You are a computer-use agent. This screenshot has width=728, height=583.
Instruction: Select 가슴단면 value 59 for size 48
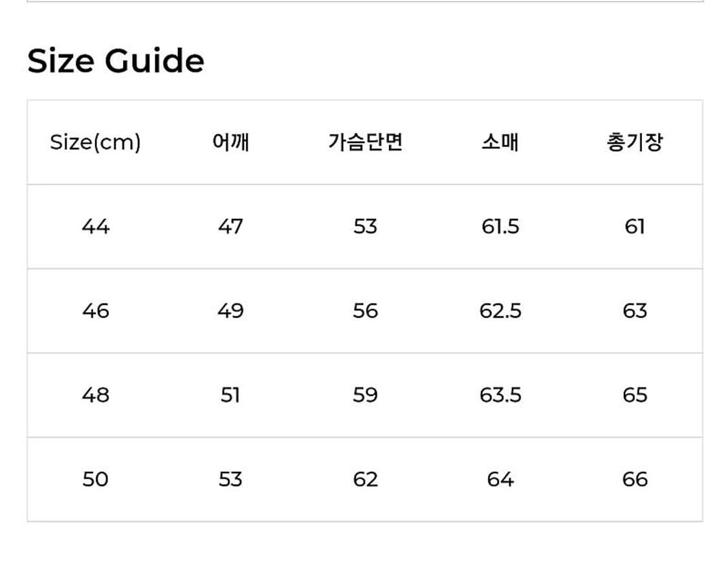tap(365, 395)
